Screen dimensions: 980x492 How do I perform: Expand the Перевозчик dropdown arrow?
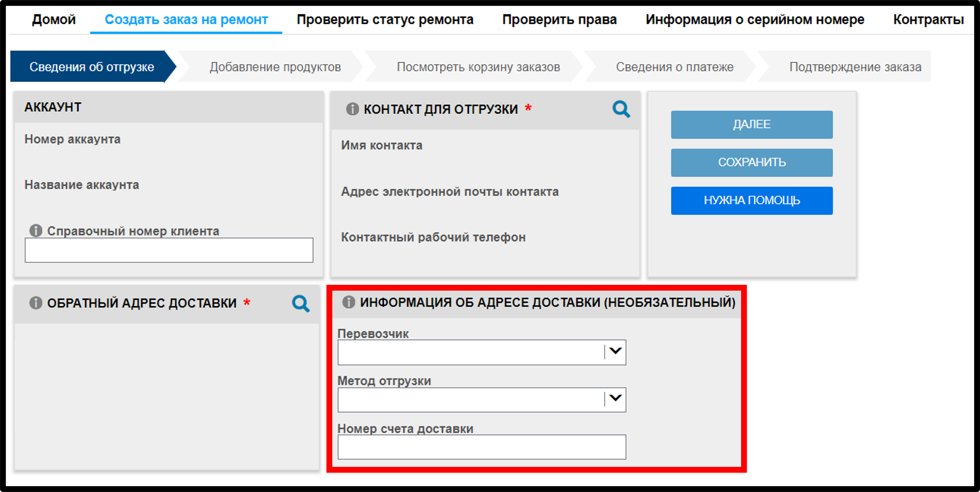(615, 351)
